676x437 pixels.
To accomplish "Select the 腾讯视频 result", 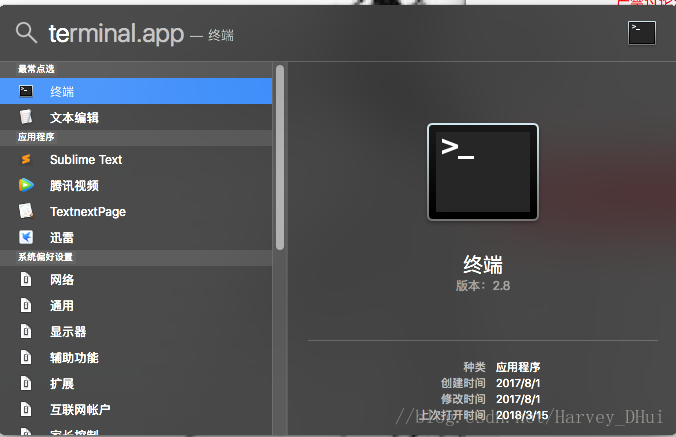I will click(x=136, y=185).
